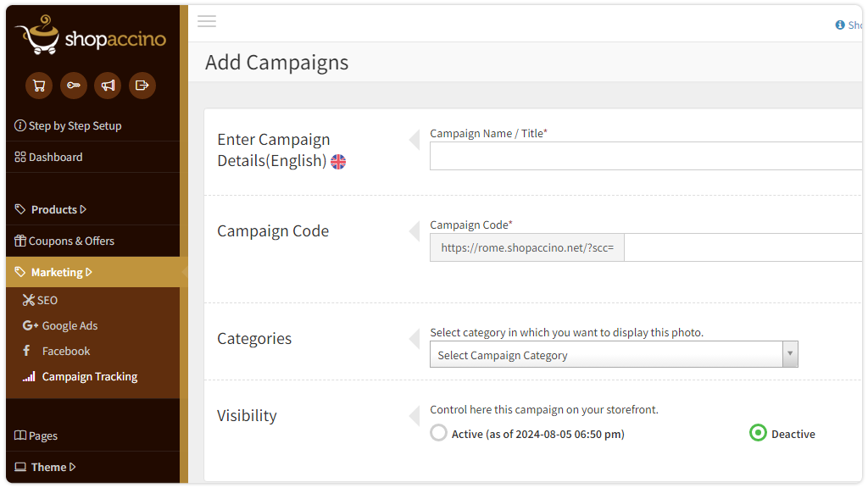Open Google Ads in the sidebar

point(69,325)
